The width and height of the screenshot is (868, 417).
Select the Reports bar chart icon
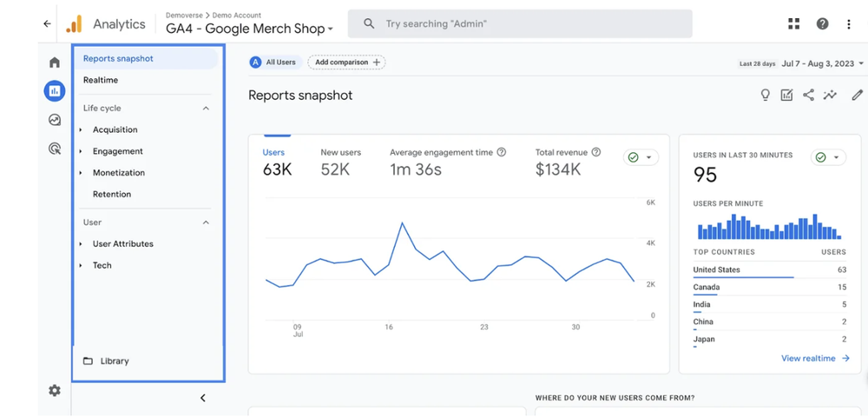click(x=54, y=91)
